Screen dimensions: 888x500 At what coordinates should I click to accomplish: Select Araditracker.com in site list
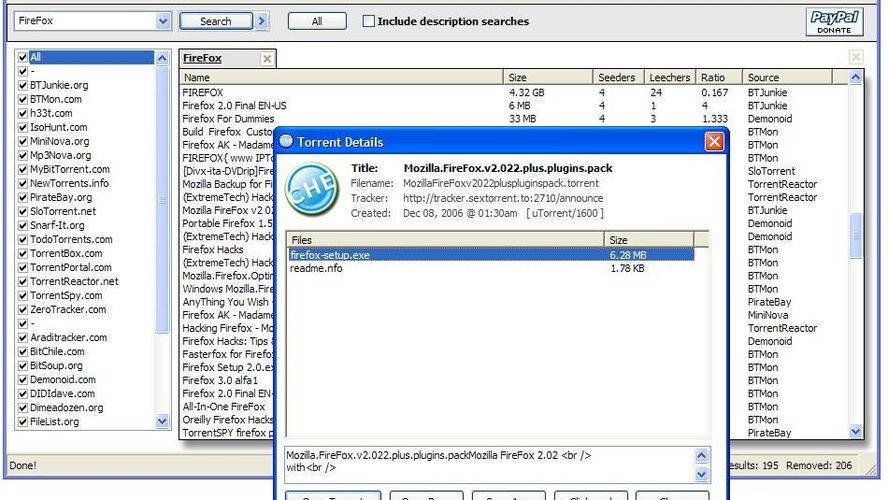point(69,337)
